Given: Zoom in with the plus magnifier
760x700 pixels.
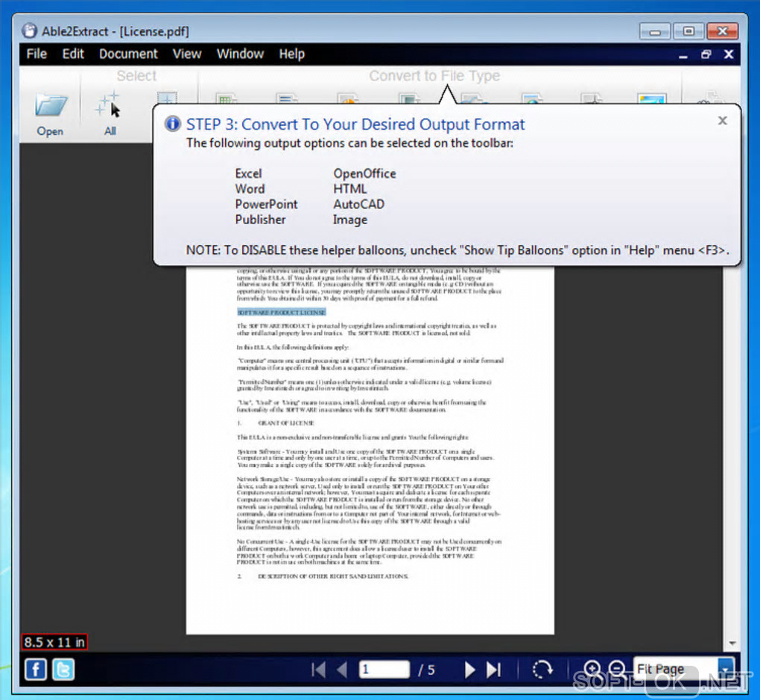Looking at the screenshot, I should click(x=592, y=669).
